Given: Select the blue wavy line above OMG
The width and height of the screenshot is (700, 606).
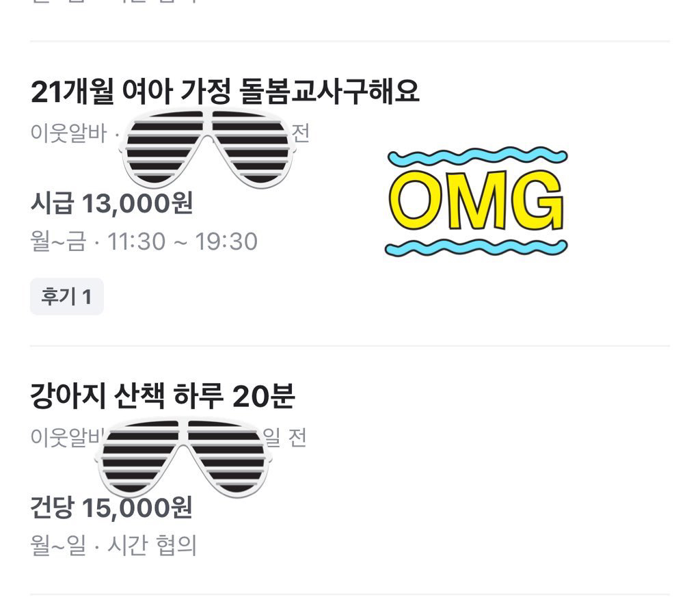Looking at the screenshot, I should (477, 158).
